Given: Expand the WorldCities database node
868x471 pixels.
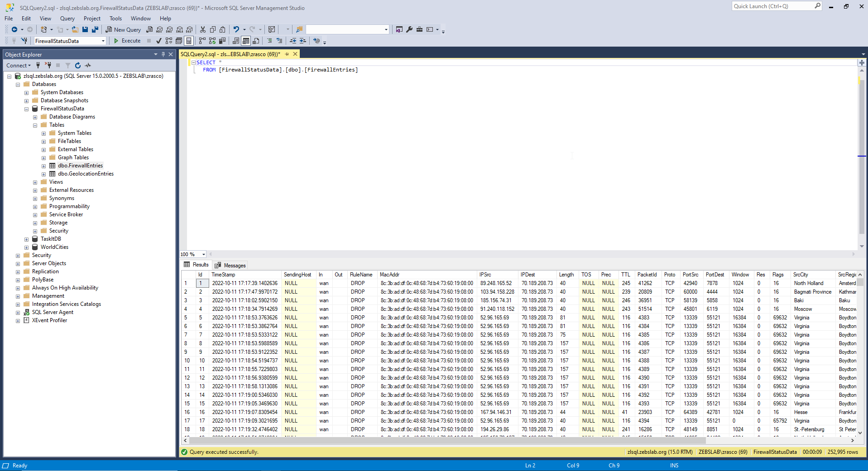Looking at the screenshot, I should 26,247.
